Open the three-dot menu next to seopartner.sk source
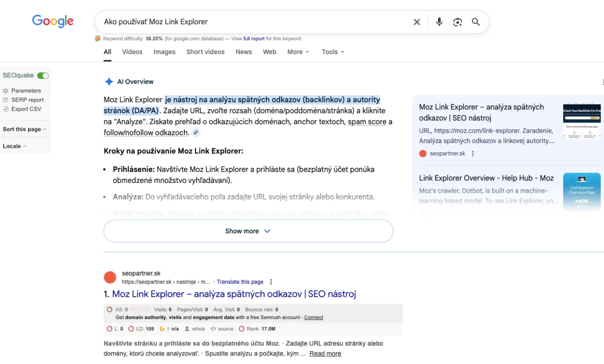604x364 pixels. click(473, 154)
